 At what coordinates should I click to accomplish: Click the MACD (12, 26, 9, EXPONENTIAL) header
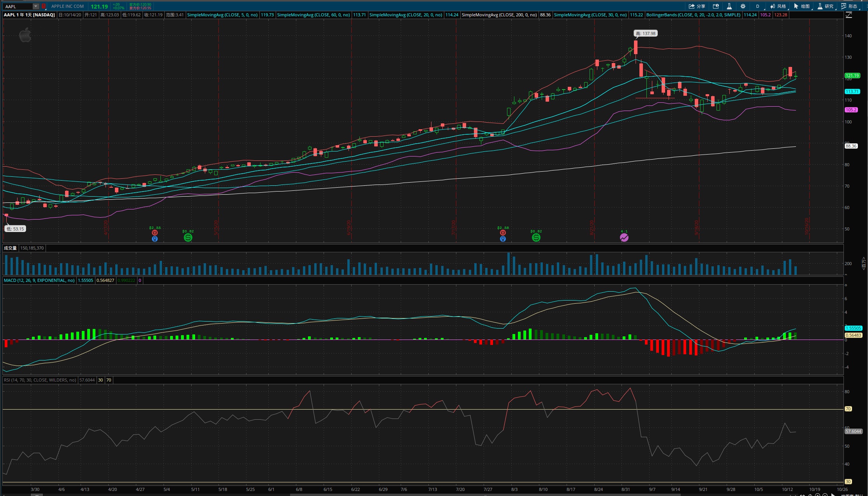39,280
